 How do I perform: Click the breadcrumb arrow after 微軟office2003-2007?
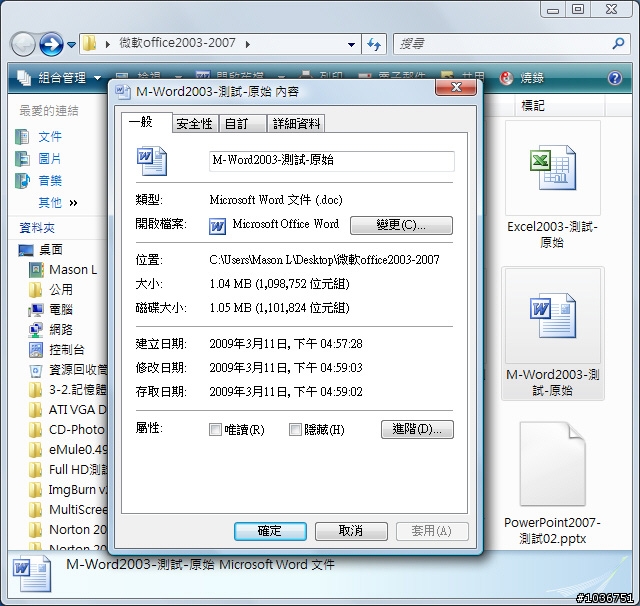(248, 44)
